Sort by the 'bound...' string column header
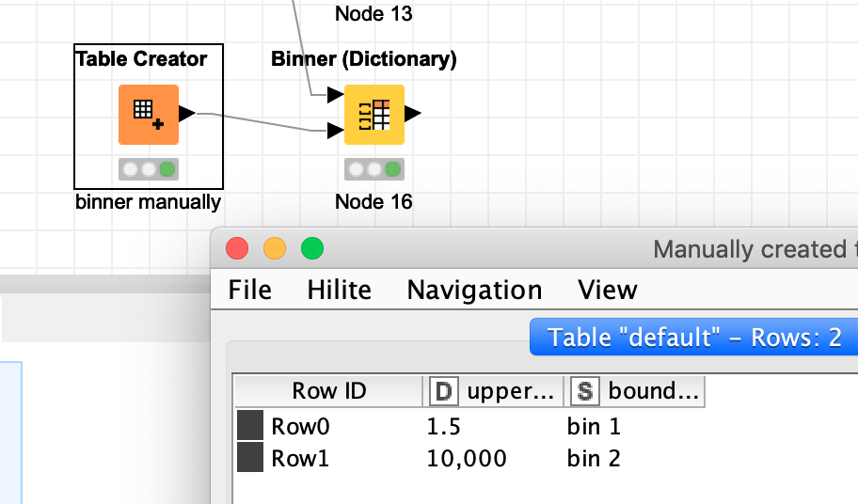Viewport: 858px width, 504px height. click(635, 391)
